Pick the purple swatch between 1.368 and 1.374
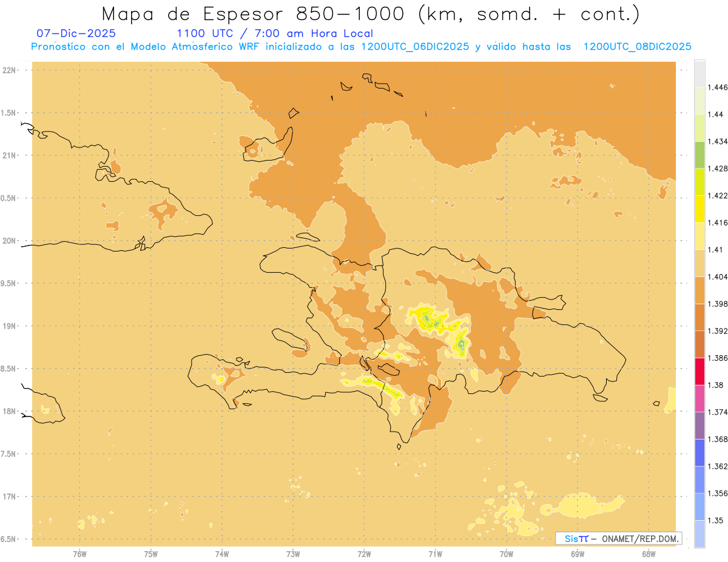Viewport: 728px width, 562px height. click(699, 426)
